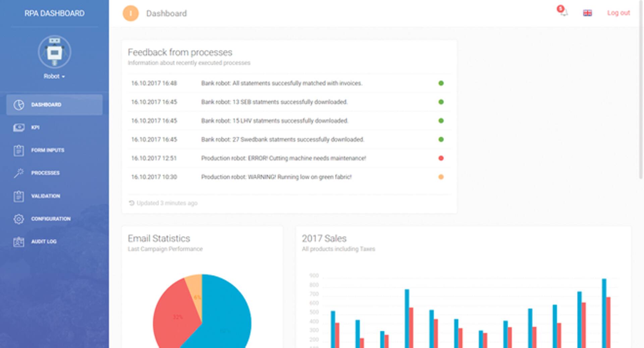Screen dimensions: 644x348
Task: Click the orange warning status dot
Action: [441, 177]
